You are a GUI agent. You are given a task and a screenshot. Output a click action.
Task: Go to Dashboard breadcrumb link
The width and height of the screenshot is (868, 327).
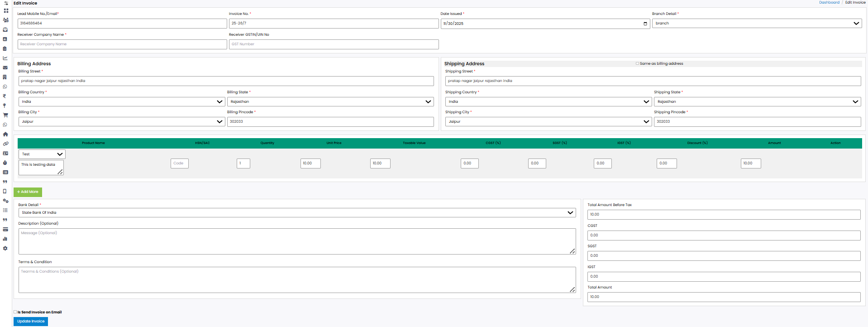click(x=829, y=3)
